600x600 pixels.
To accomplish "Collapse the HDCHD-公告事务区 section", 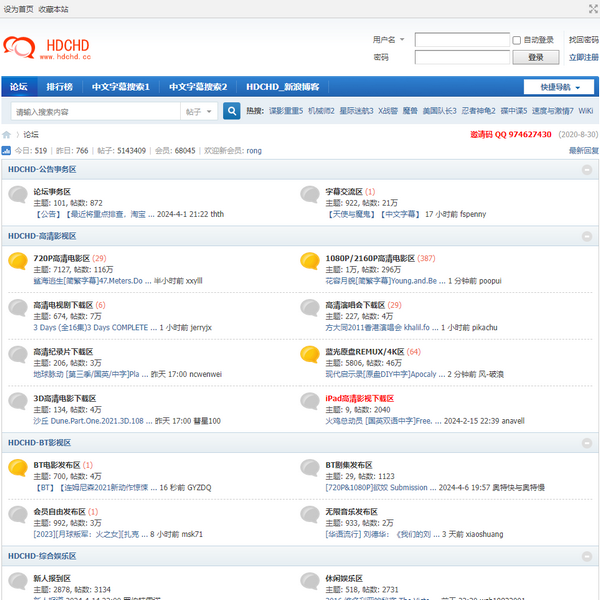I will click(587, 170).
